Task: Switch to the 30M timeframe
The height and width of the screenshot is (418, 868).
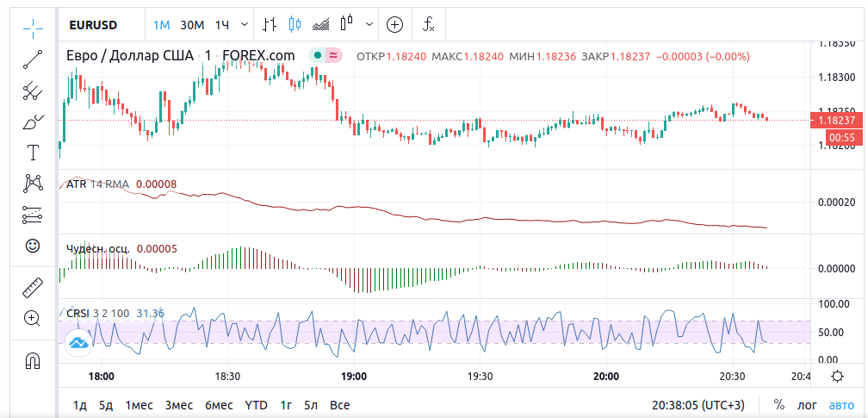Action: coord(192,25)
